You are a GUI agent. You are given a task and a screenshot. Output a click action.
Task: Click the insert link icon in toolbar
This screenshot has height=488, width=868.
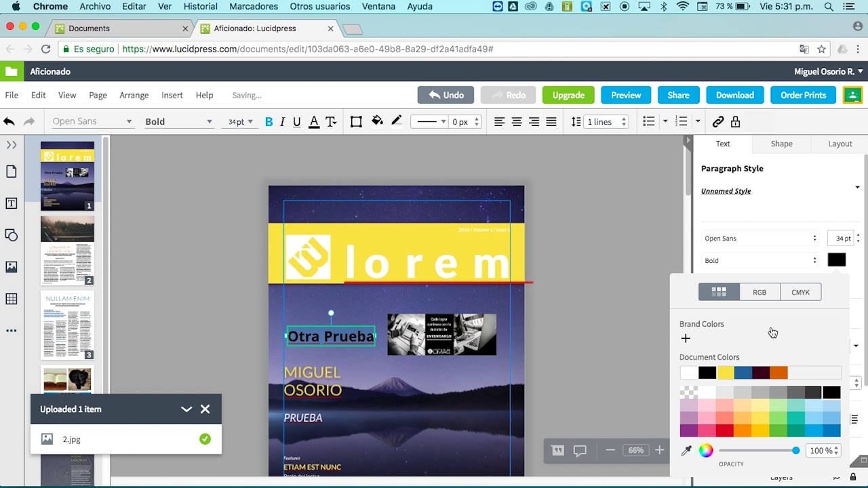(717, 122)
